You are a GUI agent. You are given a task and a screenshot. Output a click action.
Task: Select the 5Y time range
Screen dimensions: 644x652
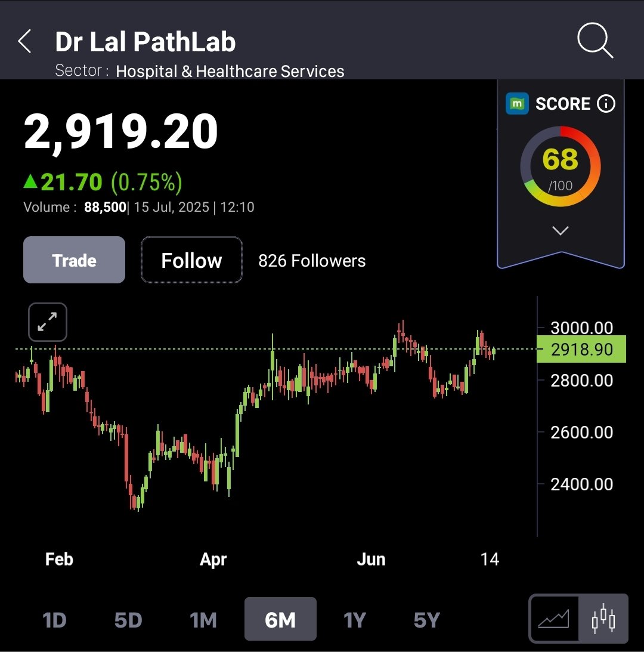tap(426, 620)
